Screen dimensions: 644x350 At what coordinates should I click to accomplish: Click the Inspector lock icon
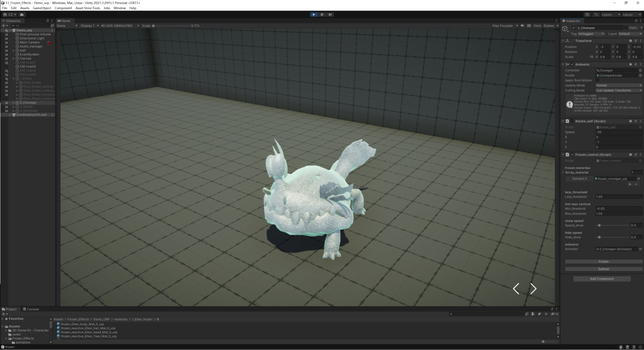(x=635, y=21)
